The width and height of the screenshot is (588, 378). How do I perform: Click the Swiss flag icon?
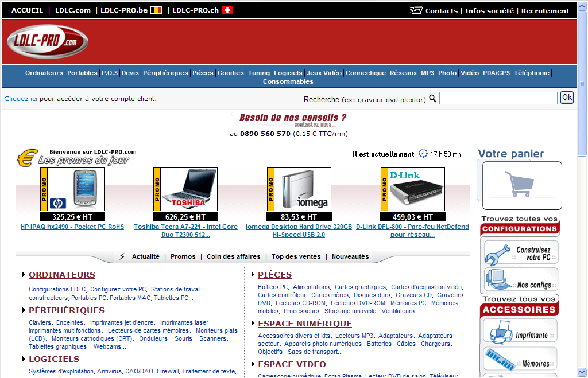[227, 10]
